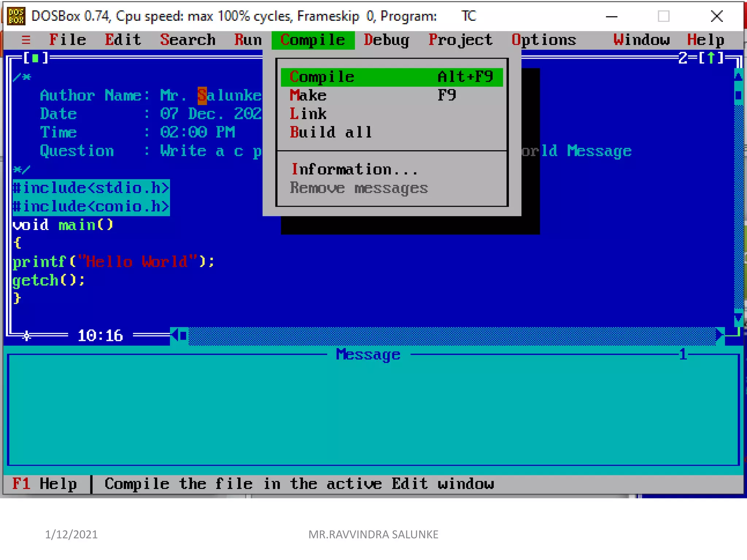Screen dimensions: 747x560
Task: Click the vertical scrollbar thumb
Action: tap(738, 96)
